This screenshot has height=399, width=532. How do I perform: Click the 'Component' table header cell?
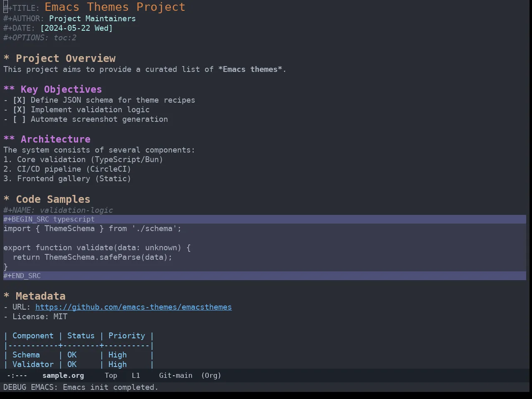click(x=33, y=336)
